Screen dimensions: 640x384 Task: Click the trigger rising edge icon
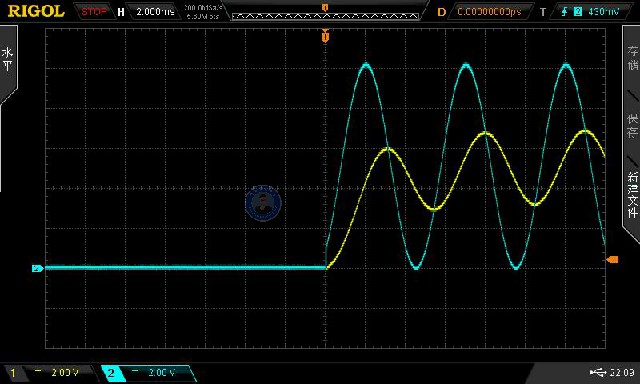point(564,11)
